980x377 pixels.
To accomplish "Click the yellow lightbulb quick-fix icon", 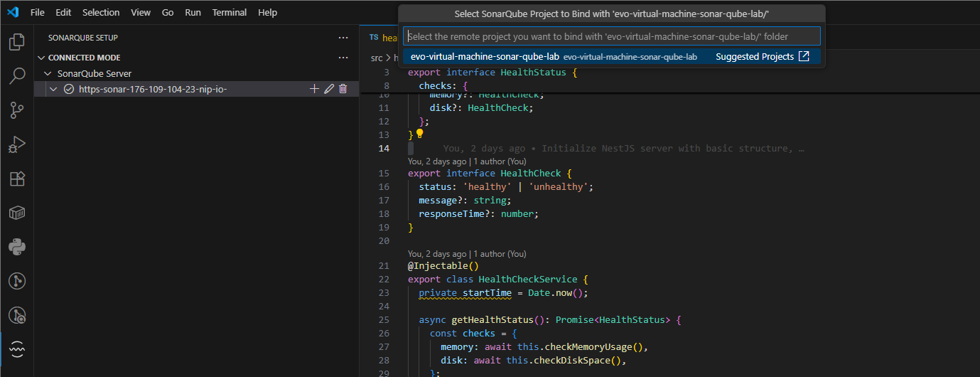I will [x=419, y=133].
